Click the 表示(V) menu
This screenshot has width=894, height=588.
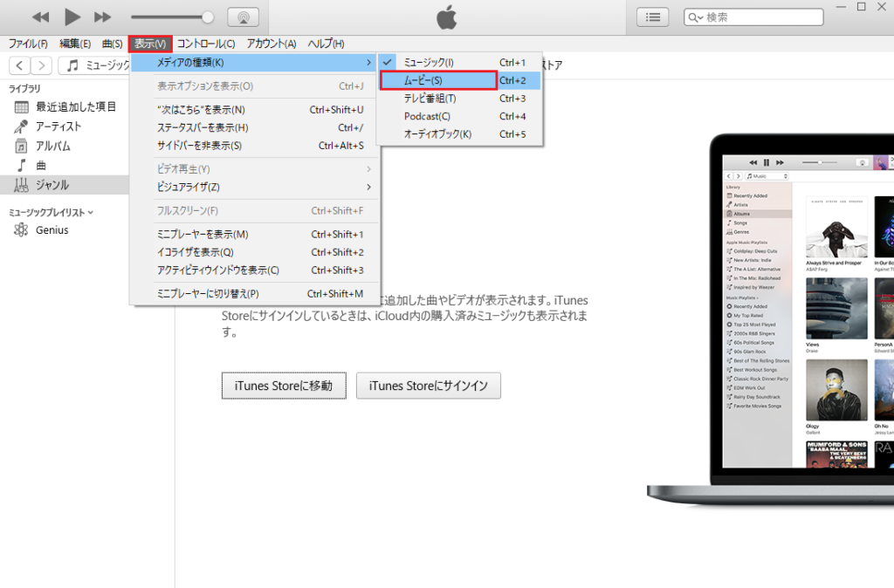[x=150, y=44]
